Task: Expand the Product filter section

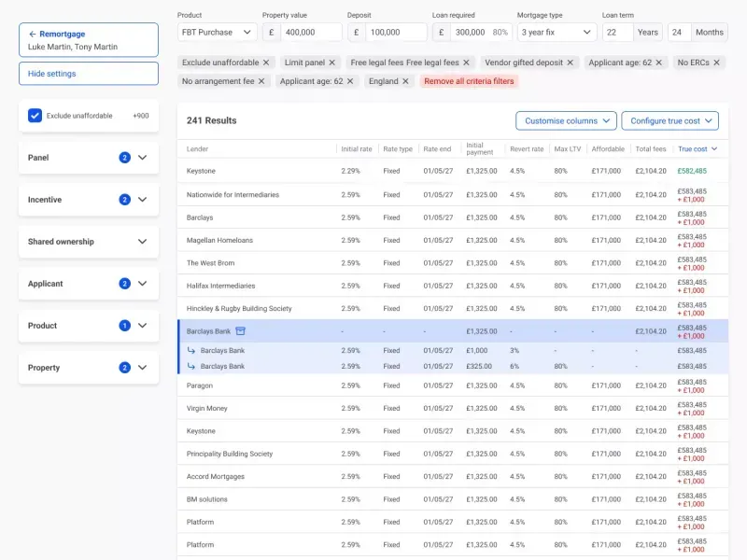Action: click(142, 325)
